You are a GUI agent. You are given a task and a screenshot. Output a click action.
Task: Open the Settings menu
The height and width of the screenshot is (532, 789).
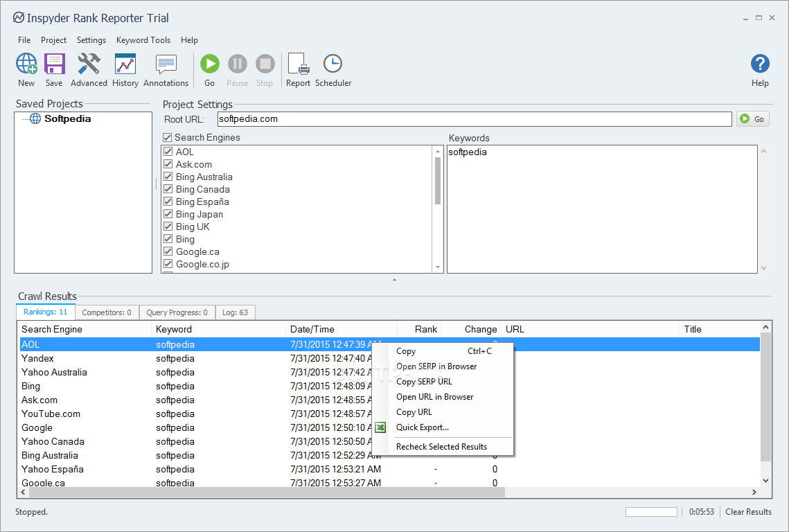click(91, 39)
